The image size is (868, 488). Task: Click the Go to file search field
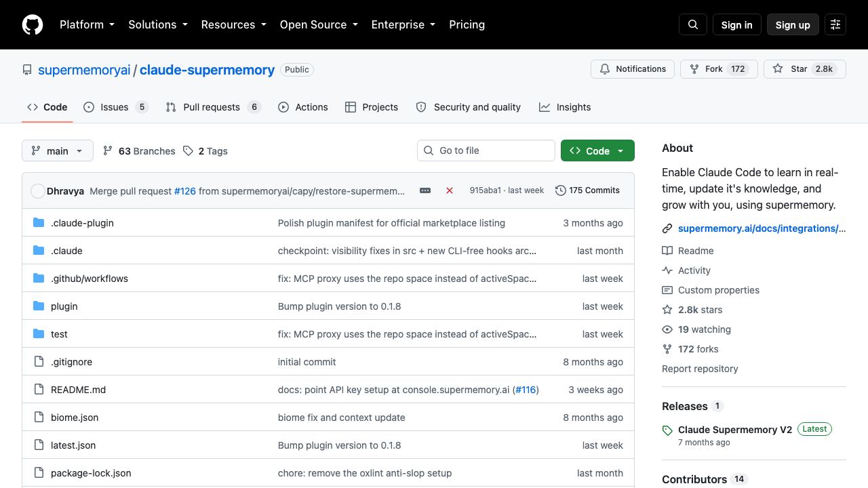pos(486,150)
